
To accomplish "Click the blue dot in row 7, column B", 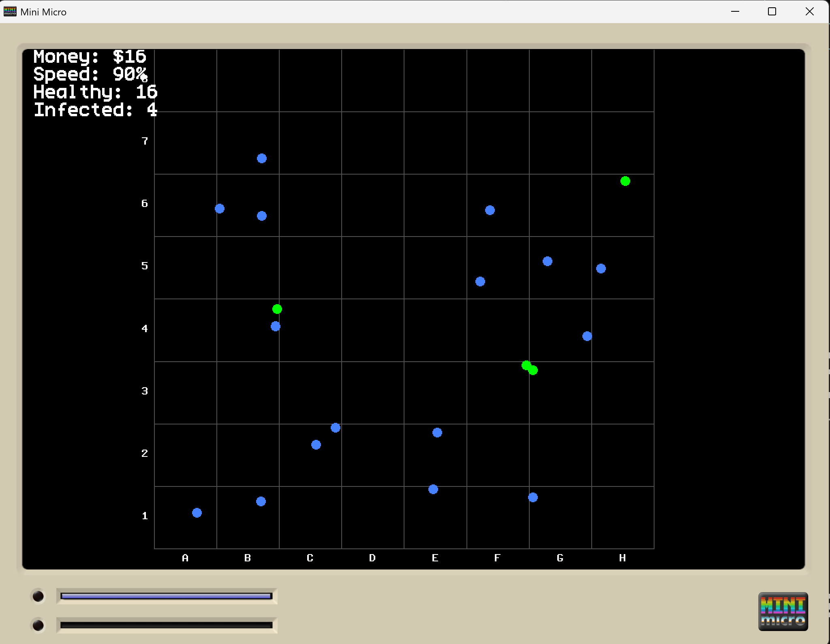I will 262,158.
